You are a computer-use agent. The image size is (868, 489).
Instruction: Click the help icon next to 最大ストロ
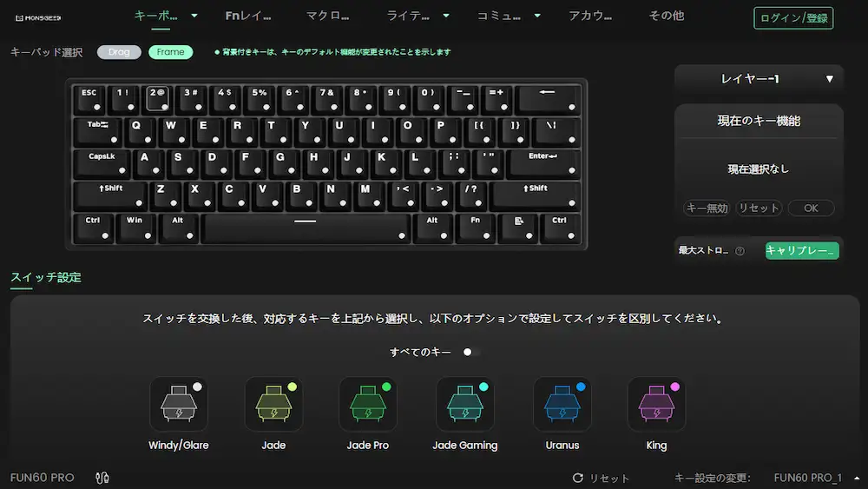tap(740, 251)
